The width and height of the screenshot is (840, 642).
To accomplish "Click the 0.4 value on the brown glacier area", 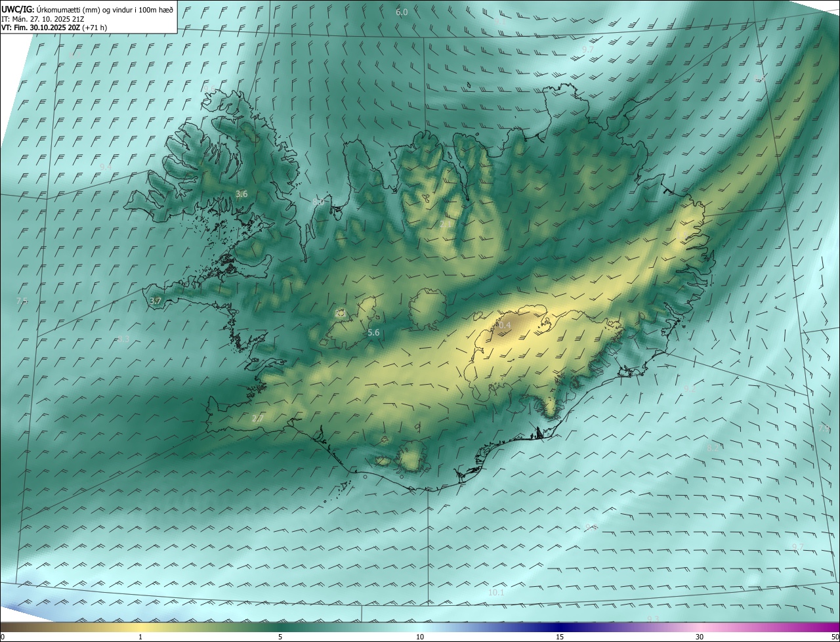I will click(x=505, y=325).
